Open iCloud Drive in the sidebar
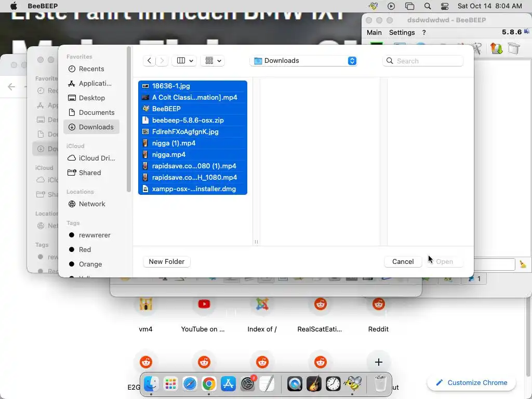Image resolution: width=532 pixels, height=399 pixels. click(x=91, y=158)
